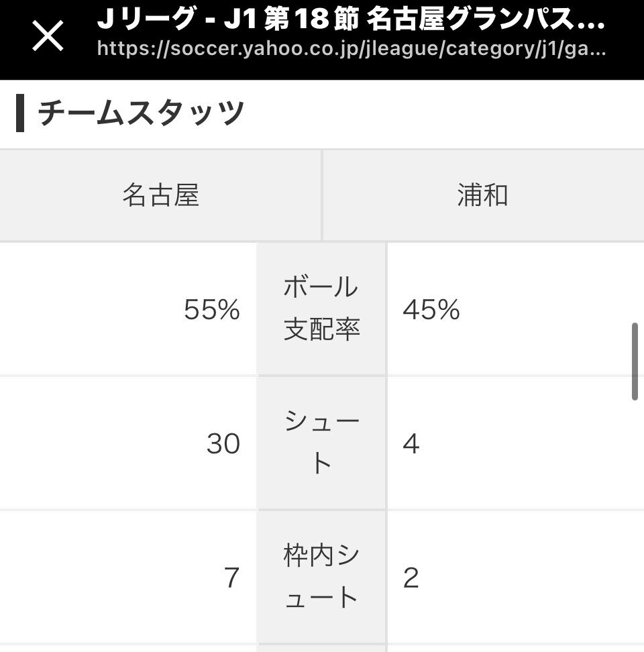Close the in-app browser with X icon
The height and width of the screenshot is (652, 644).
click(x=48, y=36)
